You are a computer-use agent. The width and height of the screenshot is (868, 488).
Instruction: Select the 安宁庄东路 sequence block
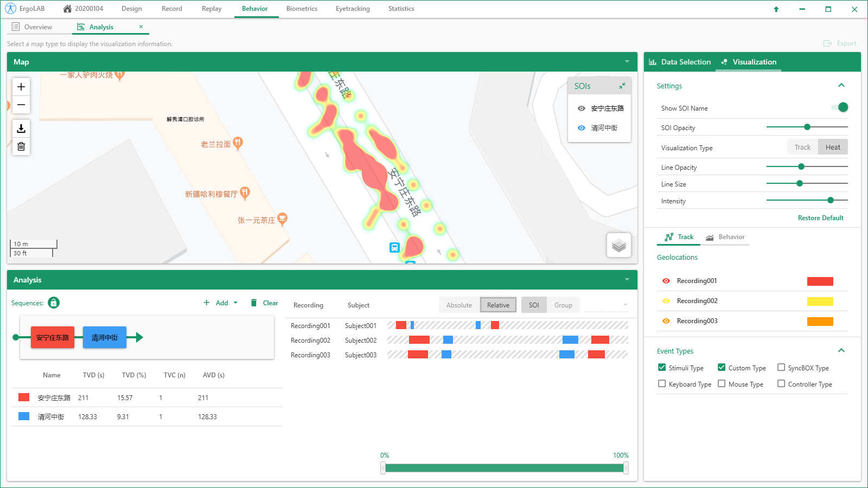coord(53,337)
